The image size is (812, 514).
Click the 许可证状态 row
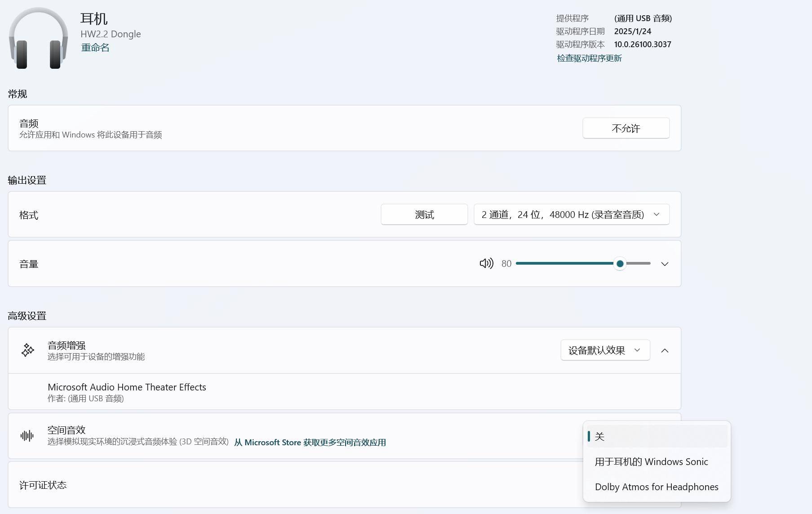click(x=43, y=485)
